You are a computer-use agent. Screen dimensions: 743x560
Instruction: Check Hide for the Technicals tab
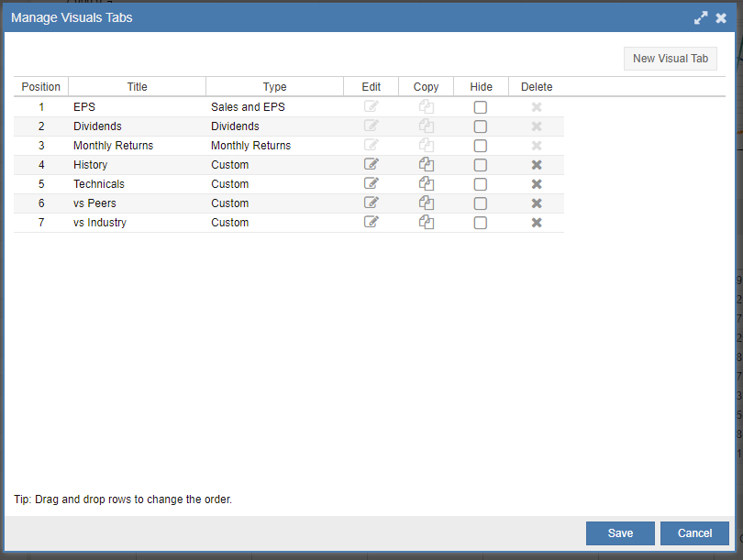(481, 184)
